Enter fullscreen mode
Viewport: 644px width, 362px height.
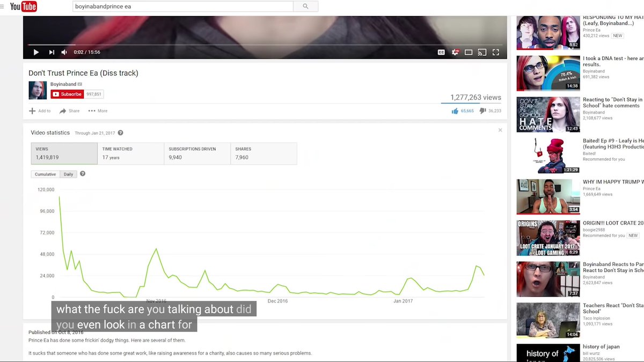496,52
